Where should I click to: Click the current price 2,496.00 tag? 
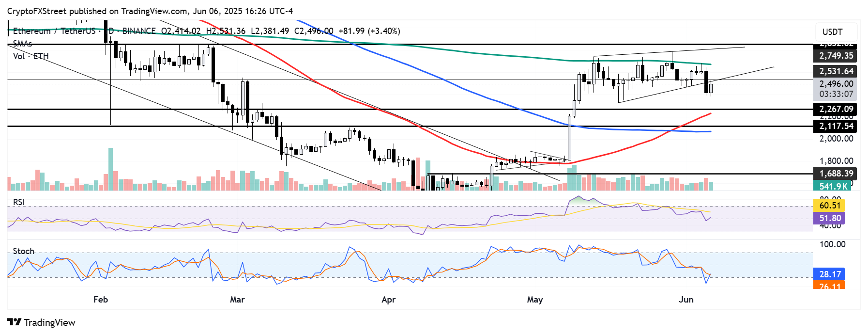click(836, 84)
